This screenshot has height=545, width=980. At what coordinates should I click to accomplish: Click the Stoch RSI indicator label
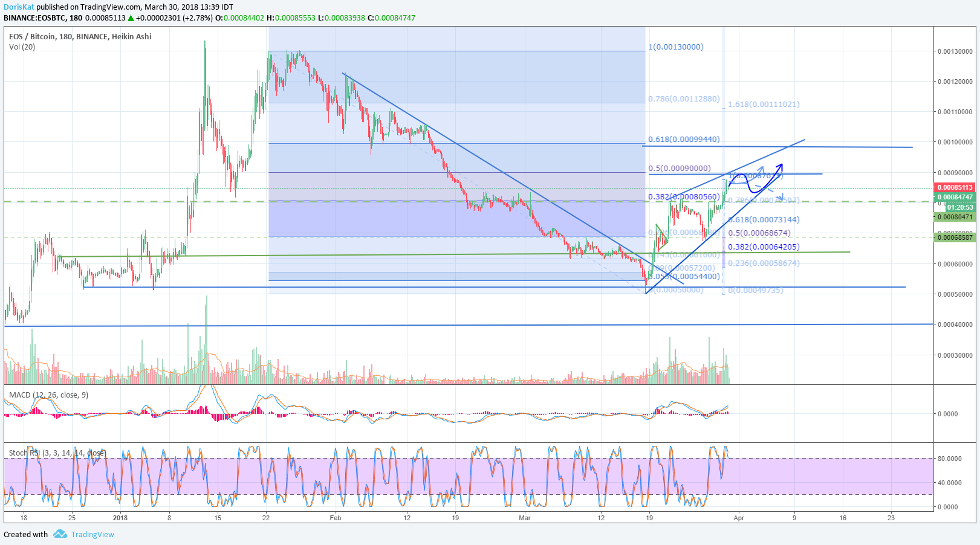57,453
